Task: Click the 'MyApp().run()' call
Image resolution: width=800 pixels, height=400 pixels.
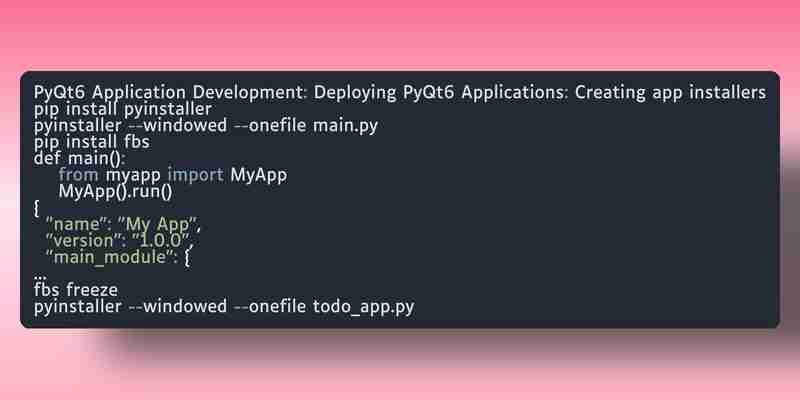Action: click(115, 192)
